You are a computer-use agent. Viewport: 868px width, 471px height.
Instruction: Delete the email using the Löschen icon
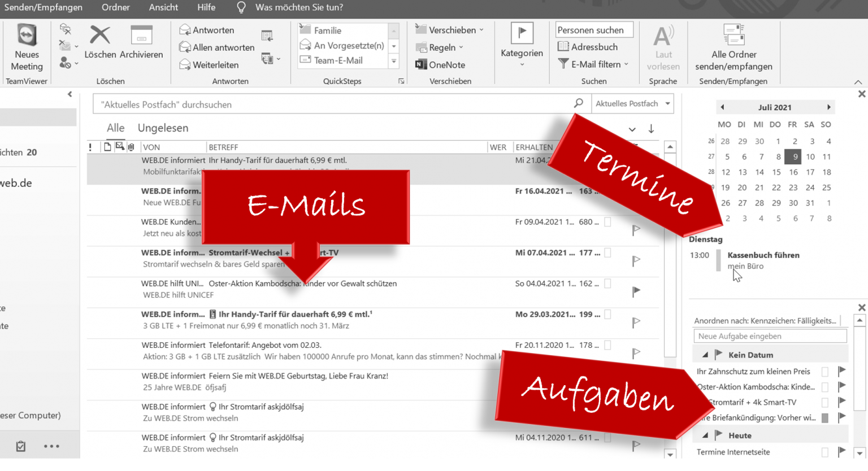100,42
